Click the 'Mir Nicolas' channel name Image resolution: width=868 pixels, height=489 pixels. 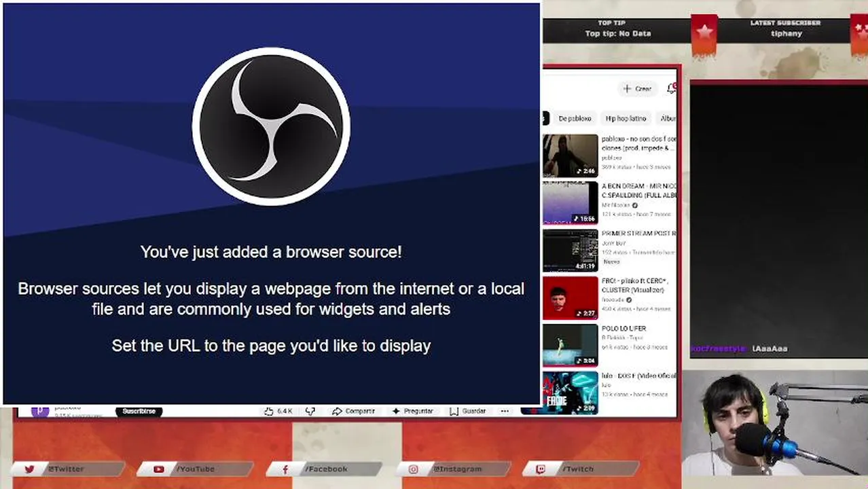616,205
